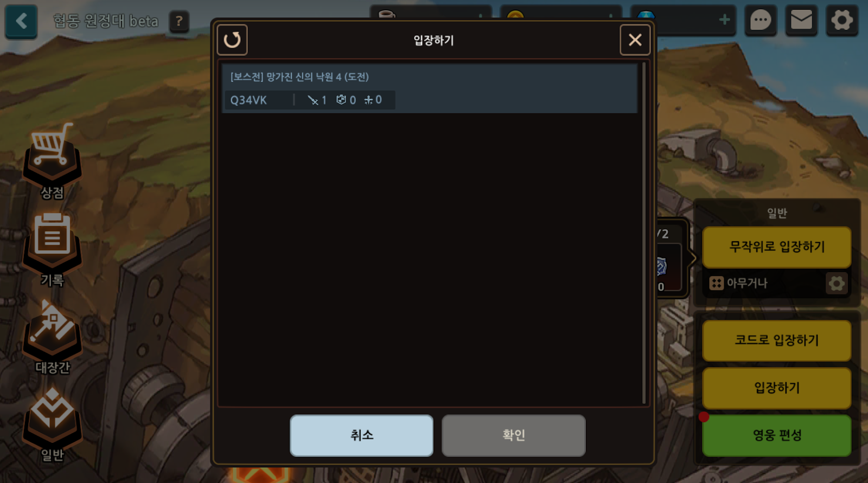Click the yellow 입장하기 button
Image resolution: width=868 pixels, height=483 pixels.
tap(777, 388)
